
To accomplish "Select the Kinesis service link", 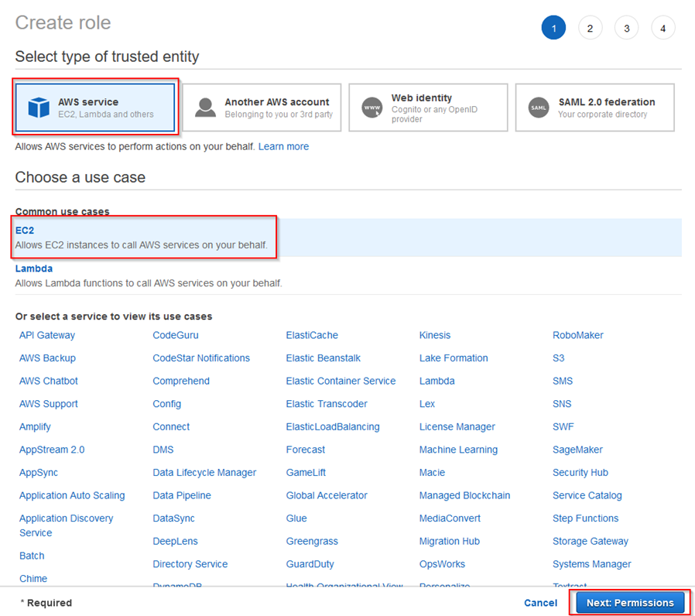I will click(x=435, y=336).
